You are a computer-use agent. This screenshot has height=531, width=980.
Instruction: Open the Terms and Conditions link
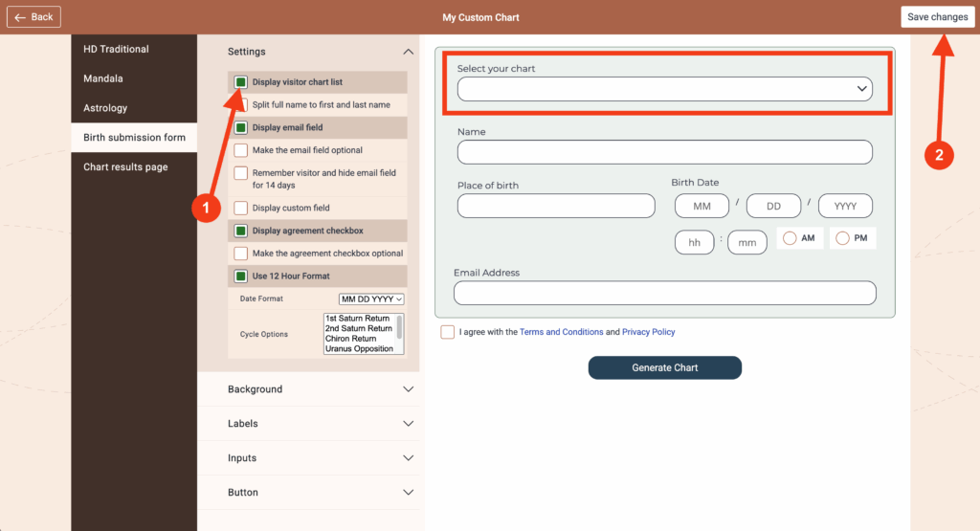(561, 332)
